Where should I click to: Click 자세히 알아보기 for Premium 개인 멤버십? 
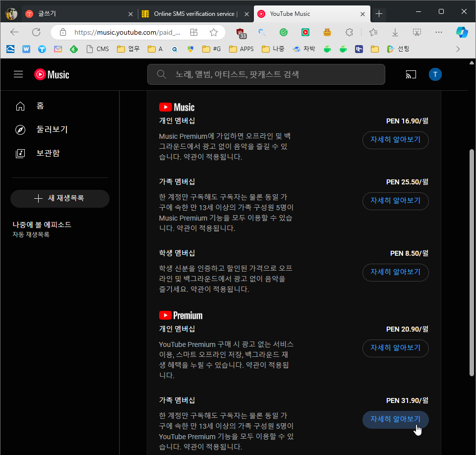click(395, 348)
